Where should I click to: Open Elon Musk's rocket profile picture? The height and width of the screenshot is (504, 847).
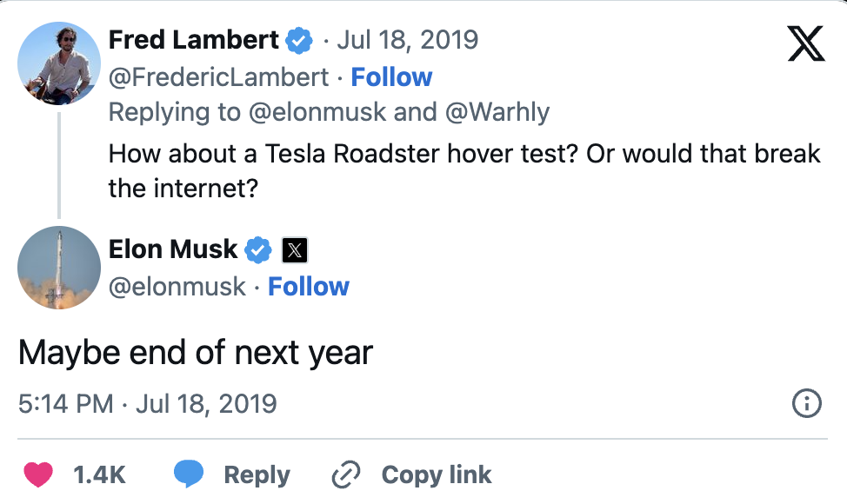59,267
